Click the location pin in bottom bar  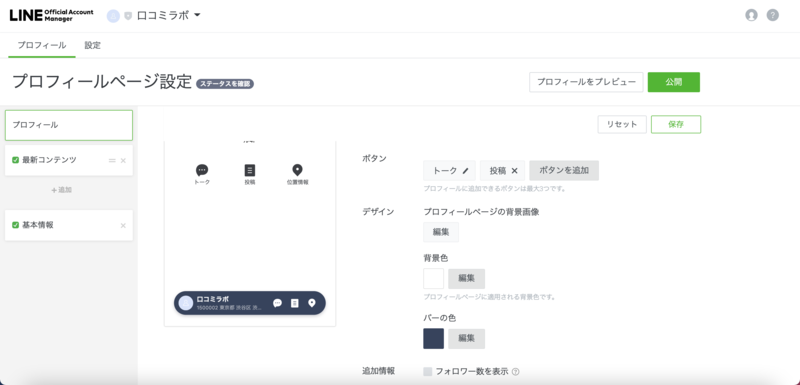click(x=312, y=303)
